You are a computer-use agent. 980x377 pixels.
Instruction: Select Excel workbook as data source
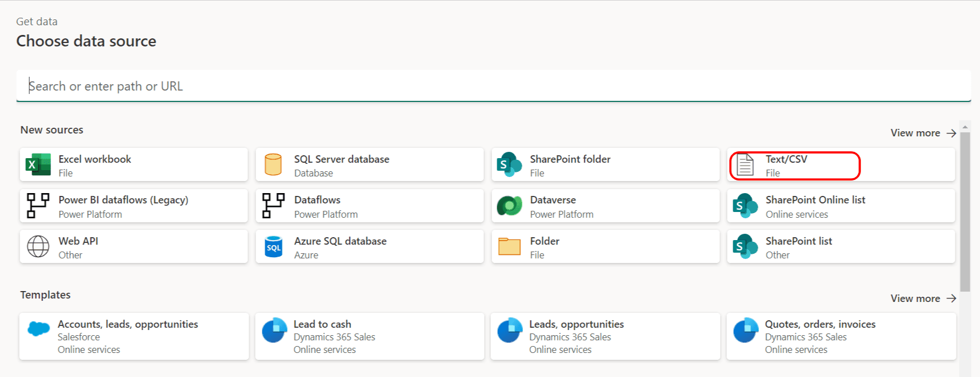pyautogui.click(x=133, y=165)
